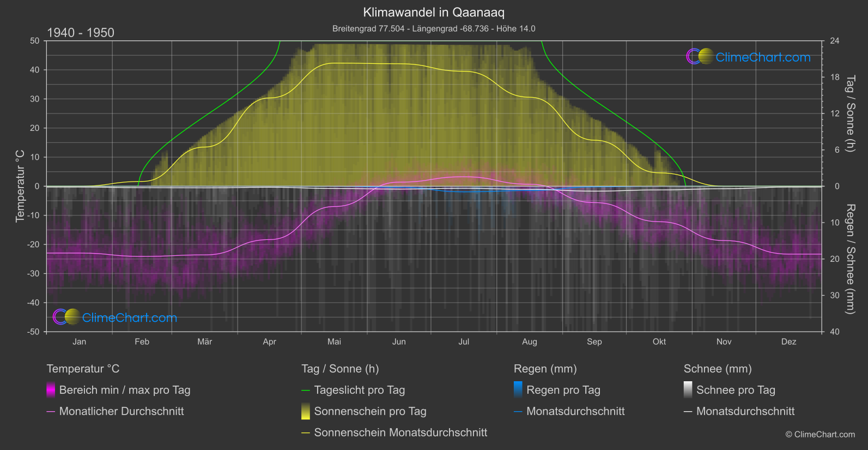868x450 pixels.
Task: Click the 'Mai' month axis label
Action: [x=334, y=341]
